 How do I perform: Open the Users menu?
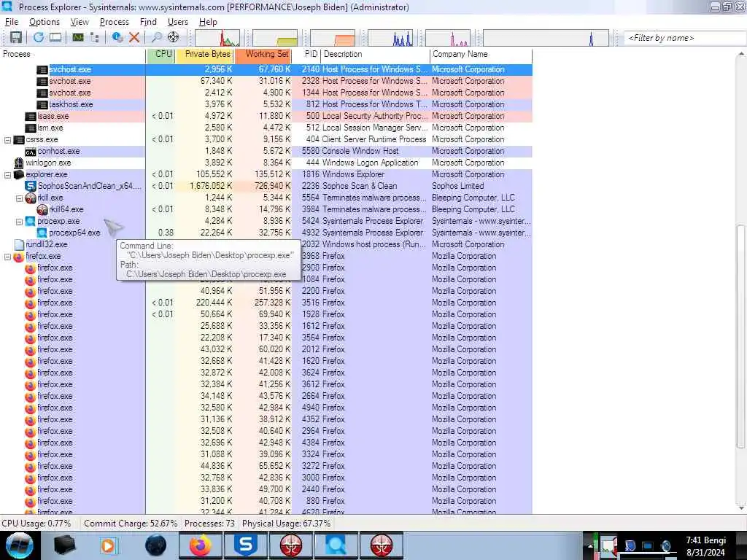pyautogui.click(x=178, y=22)
